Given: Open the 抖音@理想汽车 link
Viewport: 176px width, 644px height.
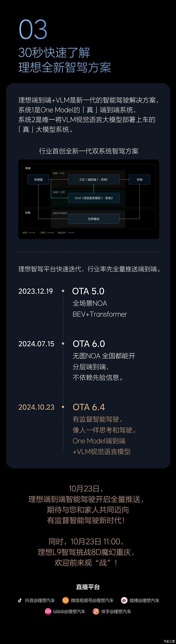Looking at the screenshot, I should [40, 600].
